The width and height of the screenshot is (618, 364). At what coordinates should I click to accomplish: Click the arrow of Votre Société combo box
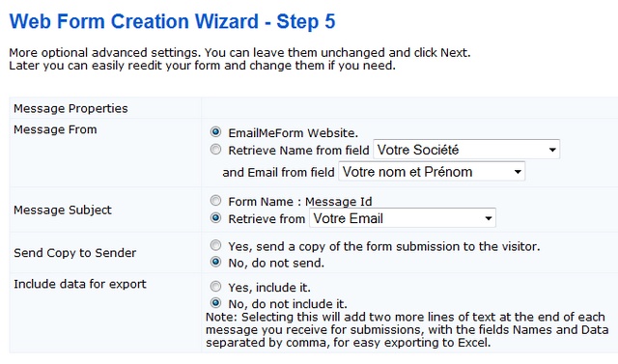(552, 150)
